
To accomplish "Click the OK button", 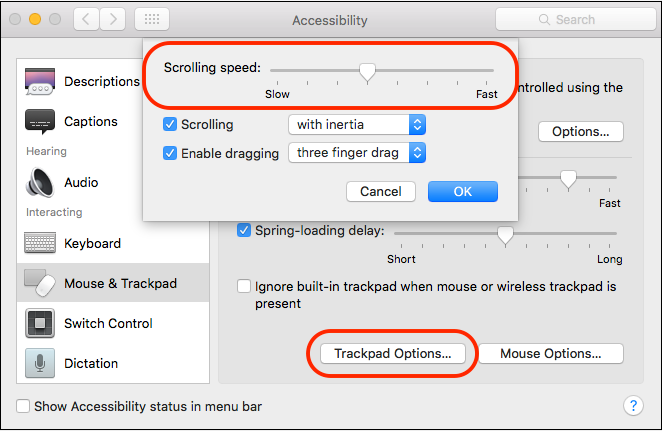I will point(463,192).
